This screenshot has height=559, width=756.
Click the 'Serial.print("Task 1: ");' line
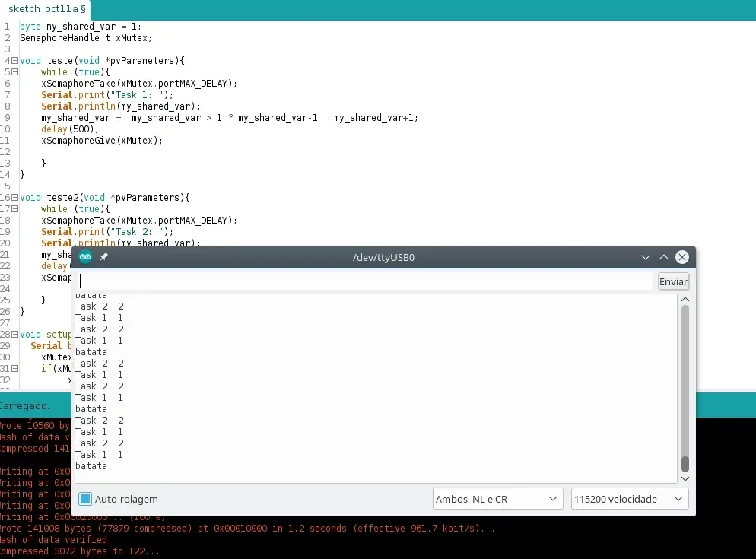[x=107, y=94]
